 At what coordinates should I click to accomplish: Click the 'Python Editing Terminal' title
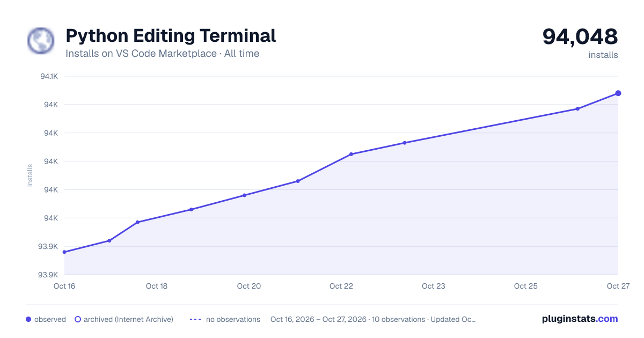(x=171, y=36)
